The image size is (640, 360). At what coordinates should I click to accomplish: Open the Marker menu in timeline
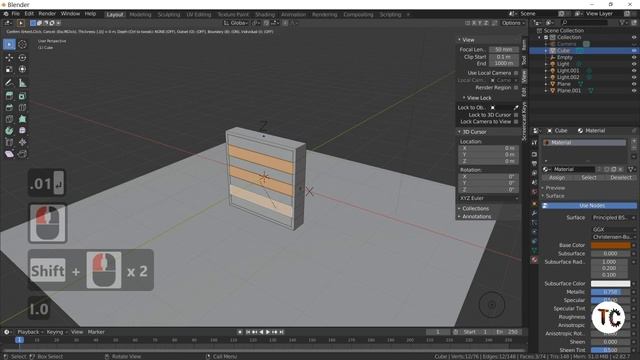[x=96, y=332]
